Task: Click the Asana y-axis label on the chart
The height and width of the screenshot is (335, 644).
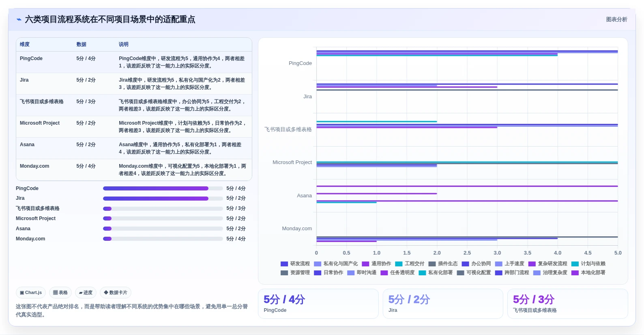Action: (304, 196)
